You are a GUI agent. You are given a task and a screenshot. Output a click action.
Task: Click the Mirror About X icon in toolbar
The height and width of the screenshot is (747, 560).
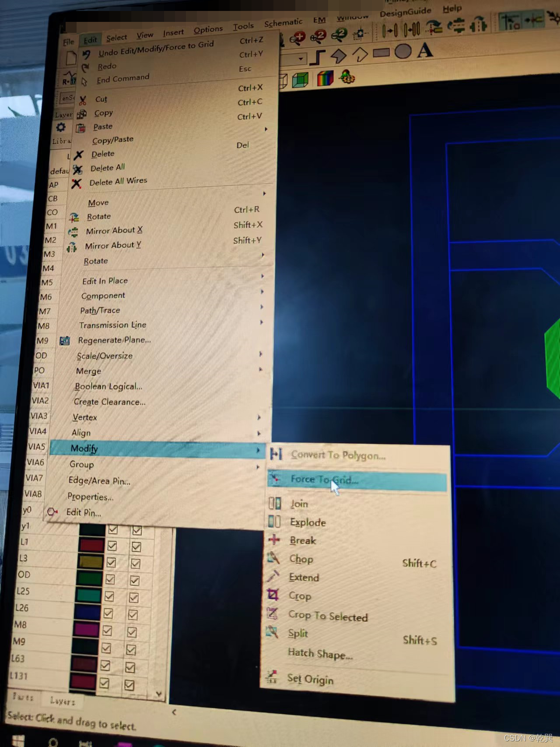coord(456,25)
